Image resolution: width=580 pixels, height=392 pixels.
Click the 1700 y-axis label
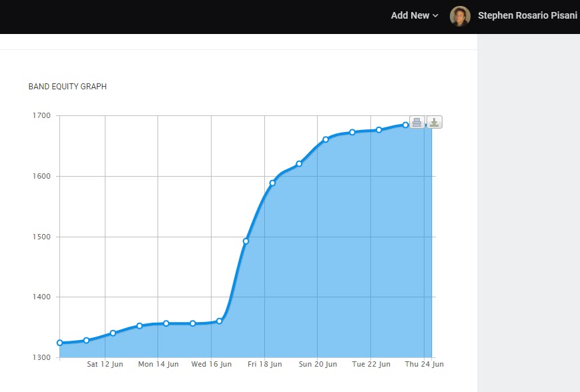pyautogui.click(x=41, y=116)
